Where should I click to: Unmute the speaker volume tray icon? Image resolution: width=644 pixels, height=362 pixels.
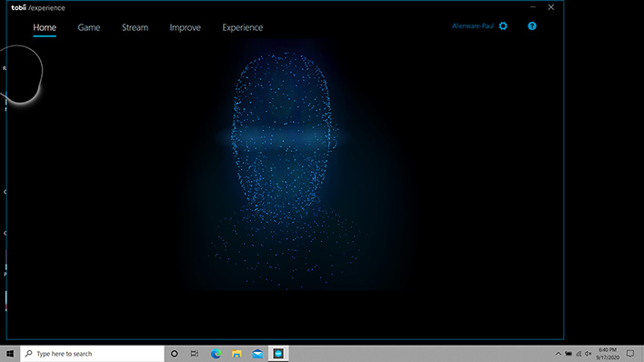pyautogui.click(x=589, y=354)
